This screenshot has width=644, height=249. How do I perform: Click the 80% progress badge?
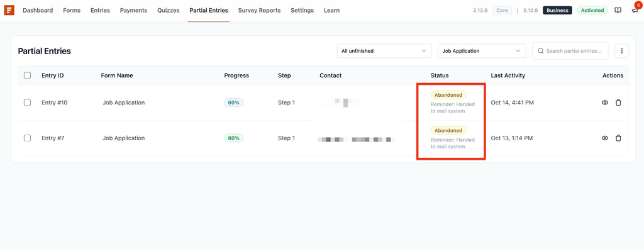(x=234, y=138)
